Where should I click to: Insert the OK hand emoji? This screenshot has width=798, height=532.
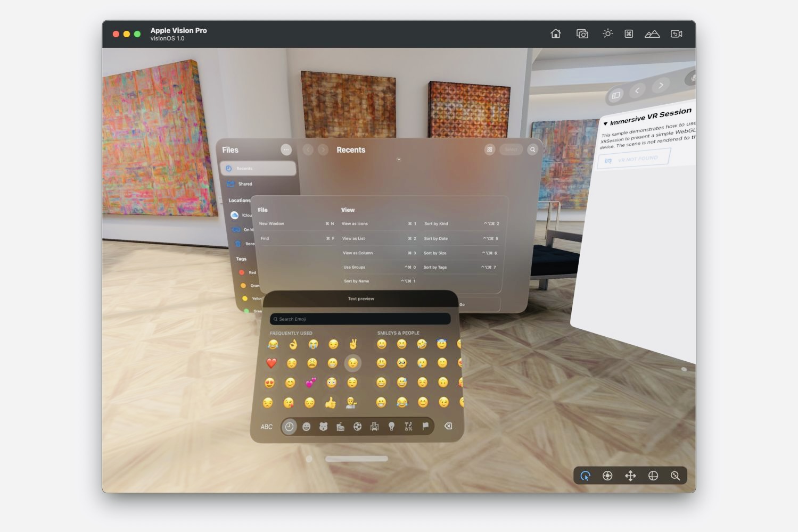pos(293,344)
